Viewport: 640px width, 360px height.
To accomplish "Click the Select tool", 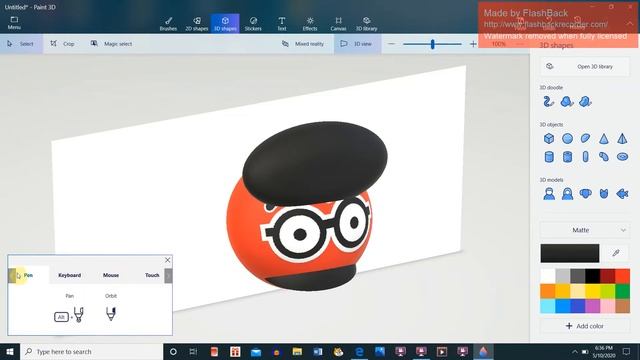I will tap(21, 44).
